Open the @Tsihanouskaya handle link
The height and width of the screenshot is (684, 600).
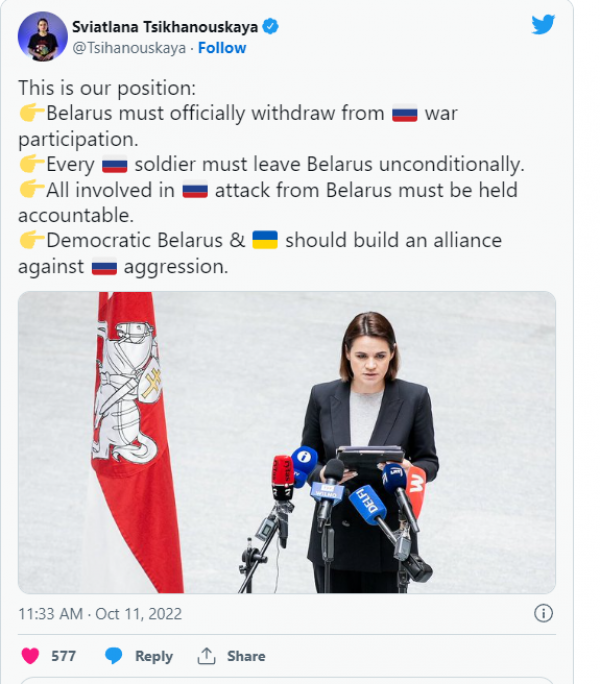pyautogui.click(x=130, y=48)
